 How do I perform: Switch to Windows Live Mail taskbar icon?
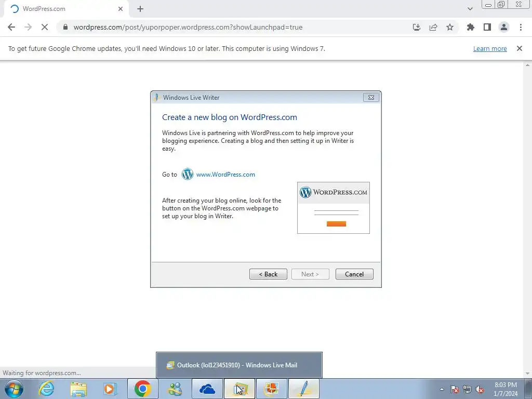[x=239, y=389]
